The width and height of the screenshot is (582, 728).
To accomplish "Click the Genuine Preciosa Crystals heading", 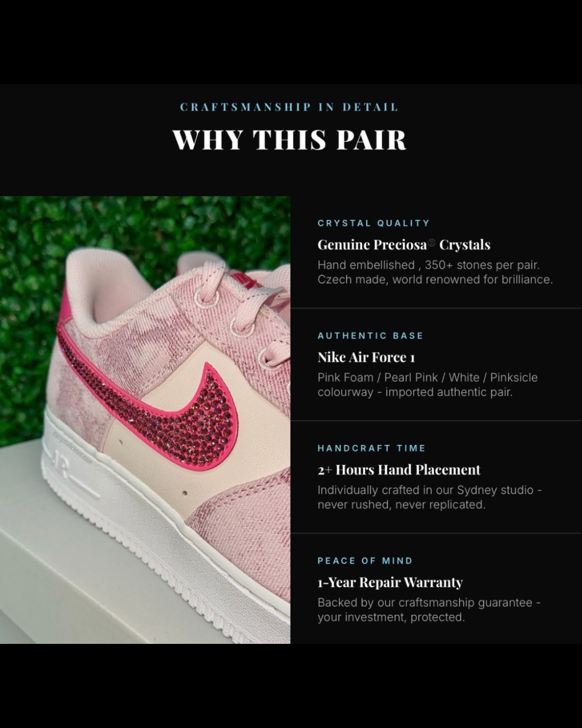I will point(404,245).
